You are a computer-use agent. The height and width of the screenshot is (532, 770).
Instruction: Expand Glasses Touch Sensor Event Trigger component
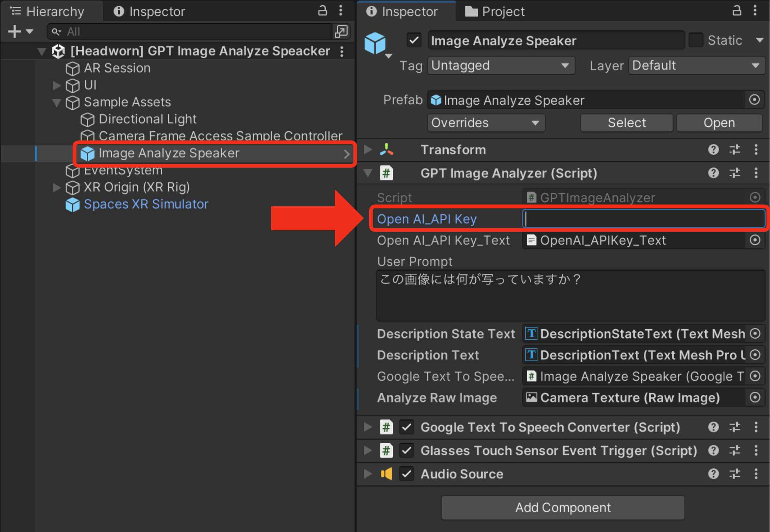[x=368, y=451]
